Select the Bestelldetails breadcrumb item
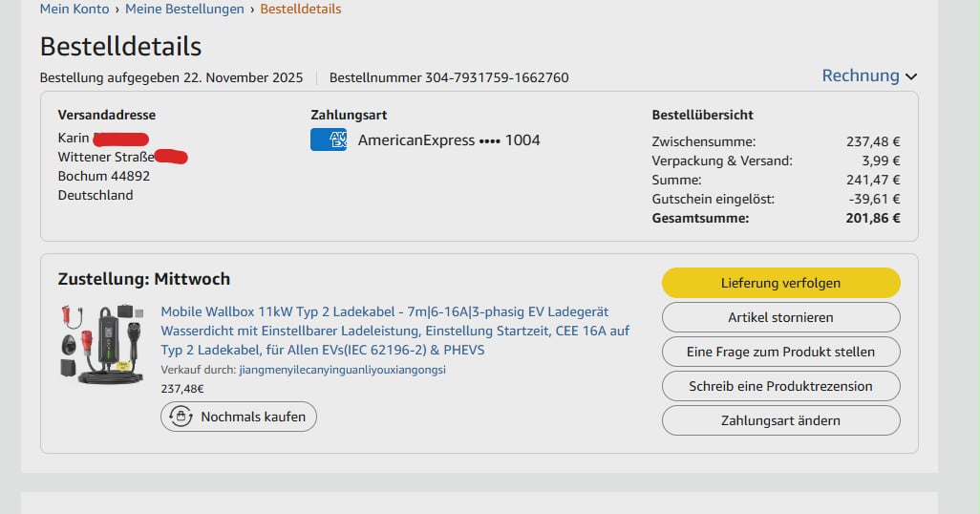This screenshot has height=514, width=980. 300,9
